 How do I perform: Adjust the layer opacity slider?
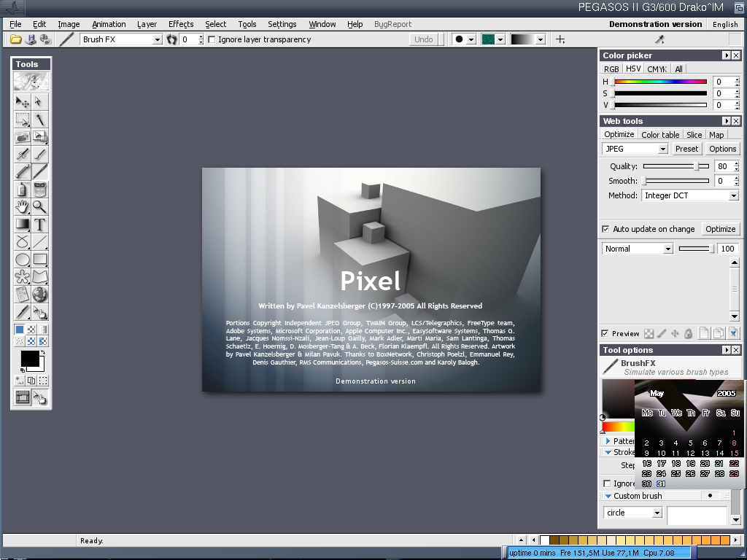pyautogui.click(x=696, y=249)
